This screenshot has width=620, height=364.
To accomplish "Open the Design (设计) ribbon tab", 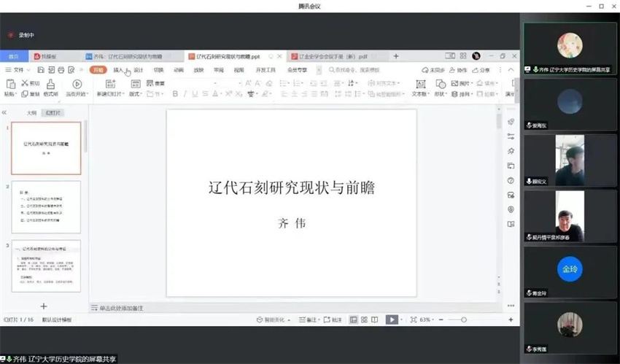I will pos(139,70).
